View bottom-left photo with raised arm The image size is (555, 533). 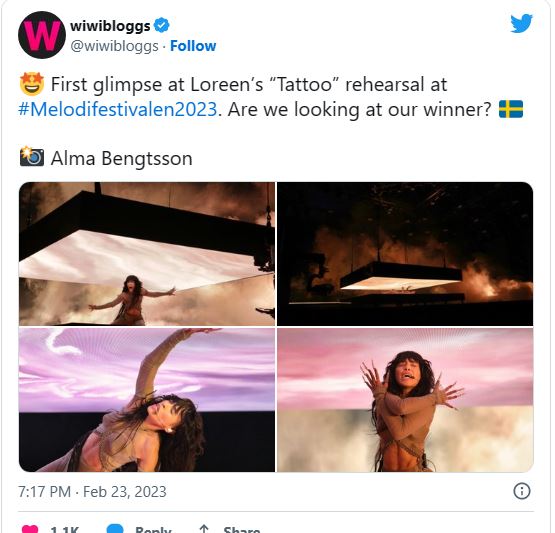click(147, 400)
